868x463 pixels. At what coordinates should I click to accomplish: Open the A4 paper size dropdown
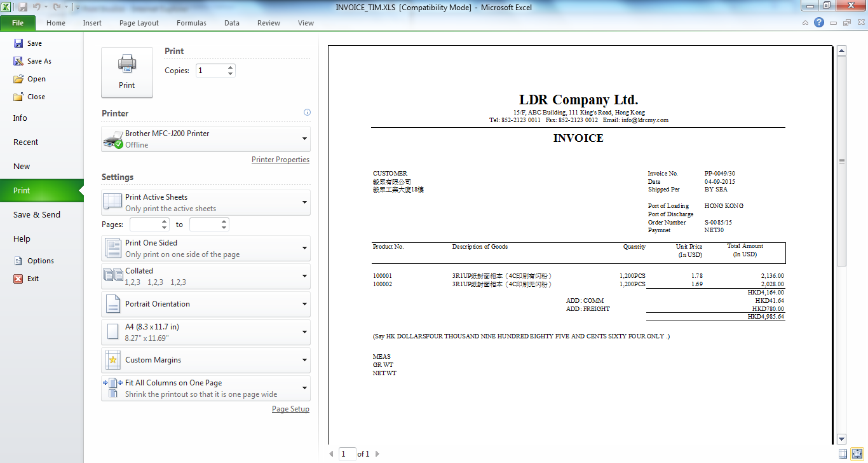206,332
